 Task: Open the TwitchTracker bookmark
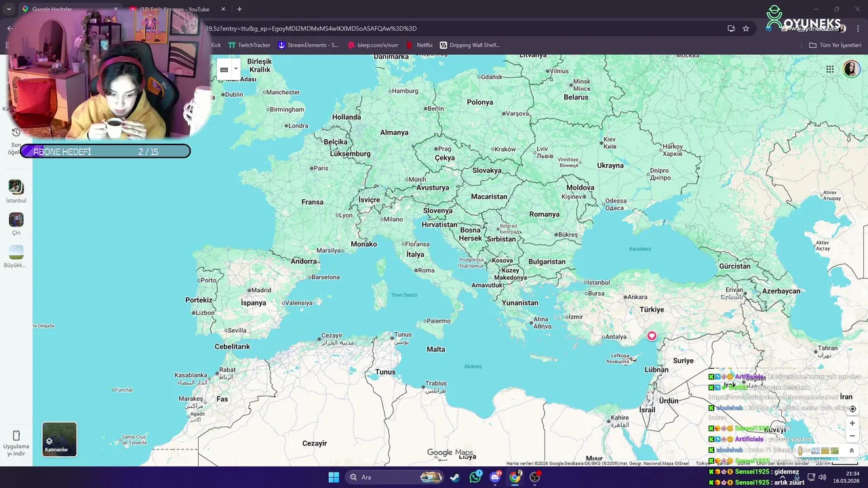tap(249, 45)
